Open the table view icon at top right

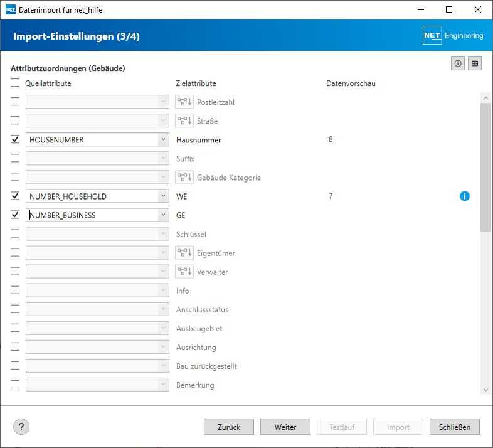[474, 63]
